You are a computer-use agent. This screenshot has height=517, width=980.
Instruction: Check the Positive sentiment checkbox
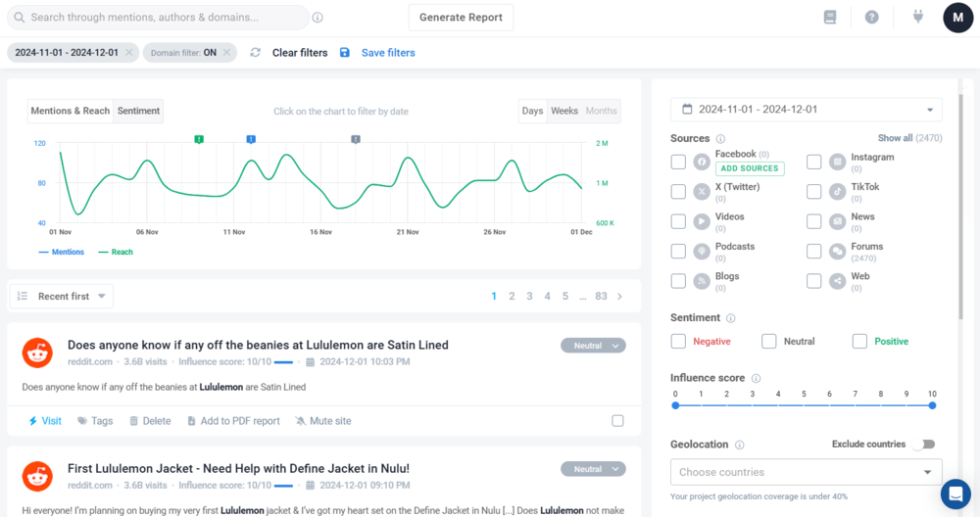859,341
